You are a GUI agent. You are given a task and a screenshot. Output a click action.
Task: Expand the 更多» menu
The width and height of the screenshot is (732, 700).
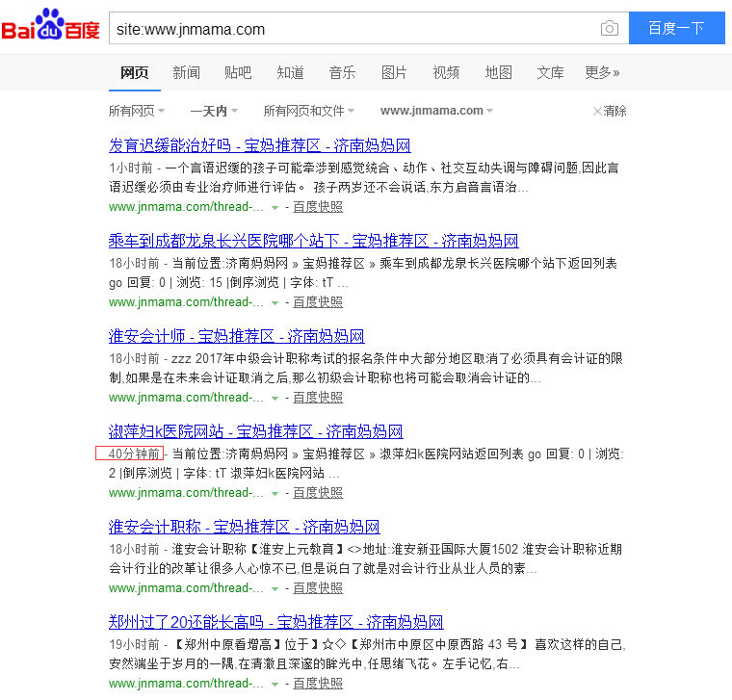602,73
